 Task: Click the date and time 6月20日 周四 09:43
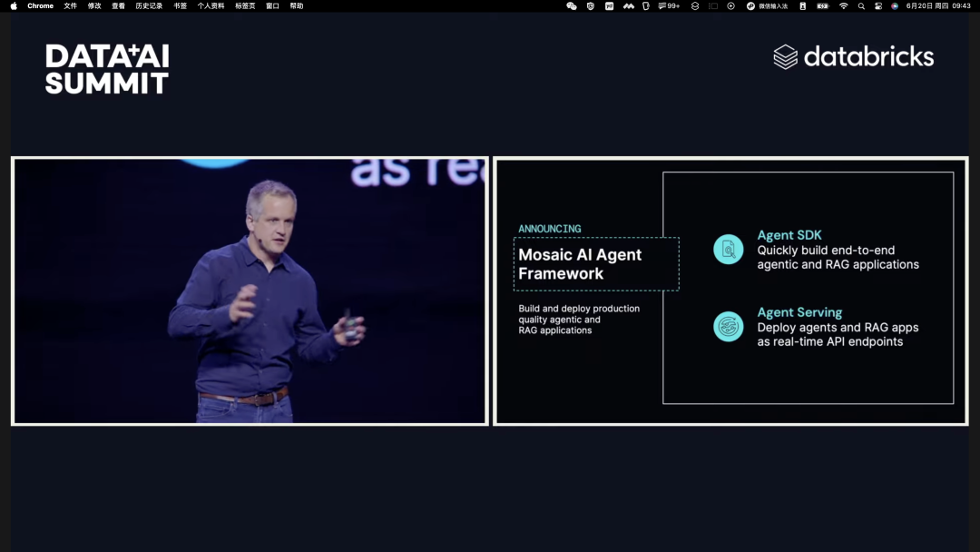(938, 5)
